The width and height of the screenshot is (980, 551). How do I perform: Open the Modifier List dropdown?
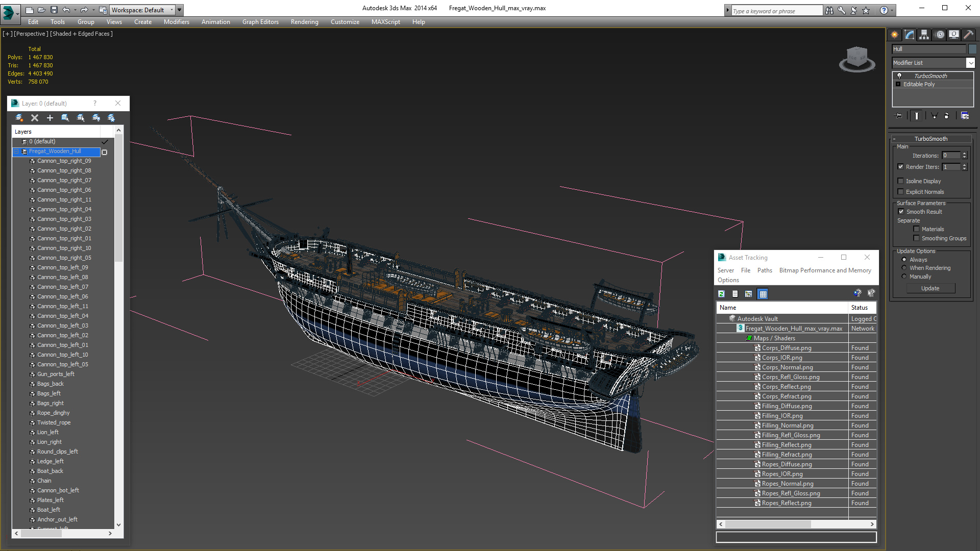(970, 63)
